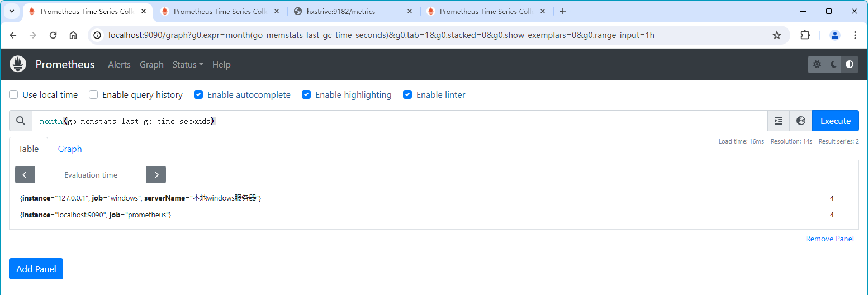Run the query with Execute

[x=836, y=121]
